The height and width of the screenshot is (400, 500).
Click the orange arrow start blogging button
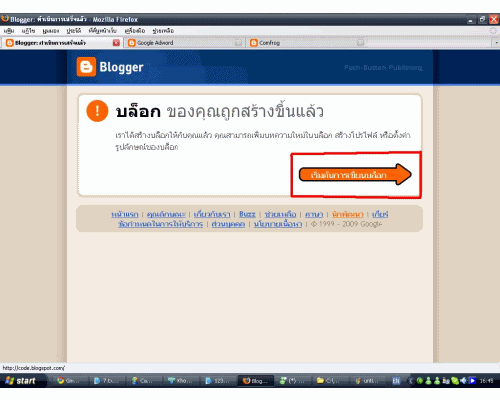[x=355, y=174]
